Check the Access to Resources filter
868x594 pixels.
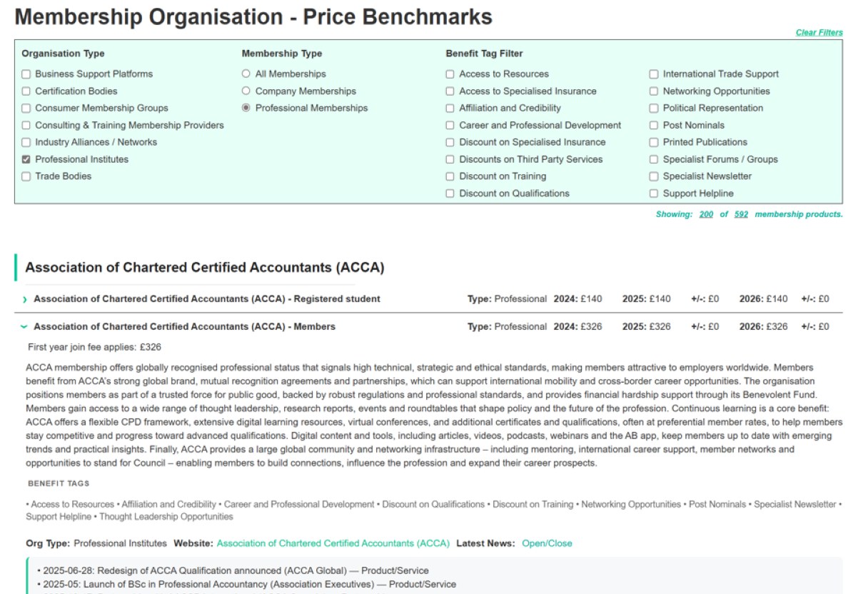(x=450, y=74)
